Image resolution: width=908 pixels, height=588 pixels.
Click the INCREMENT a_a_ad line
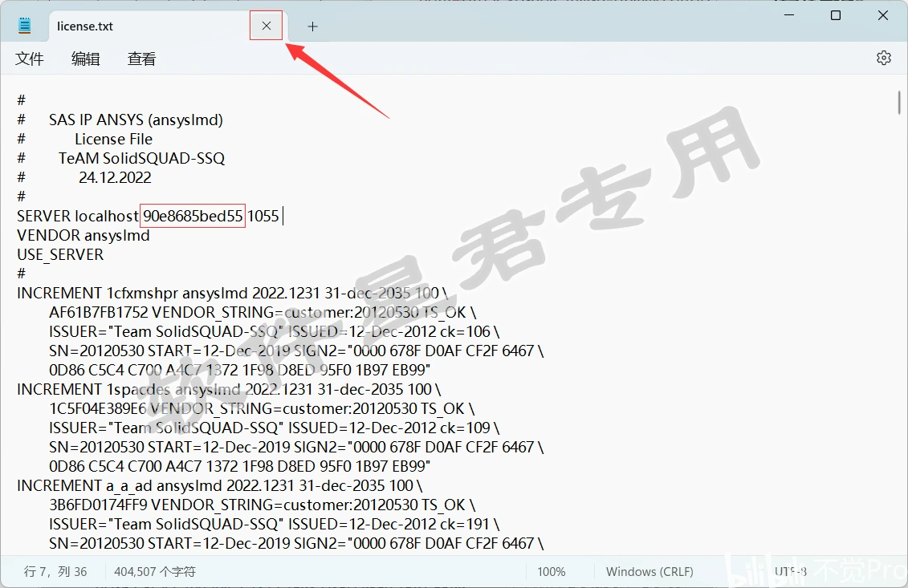pyautogui.click(x=219, y=485)
